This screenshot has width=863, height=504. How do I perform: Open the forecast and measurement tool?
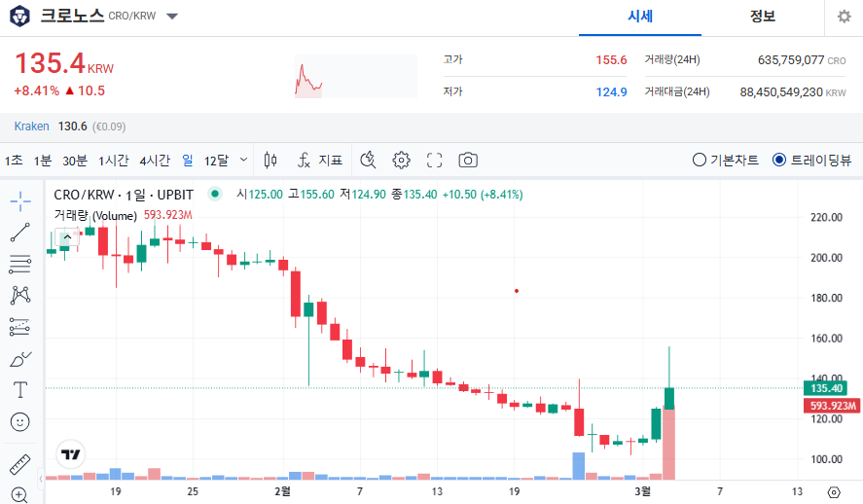coord(20,327)
